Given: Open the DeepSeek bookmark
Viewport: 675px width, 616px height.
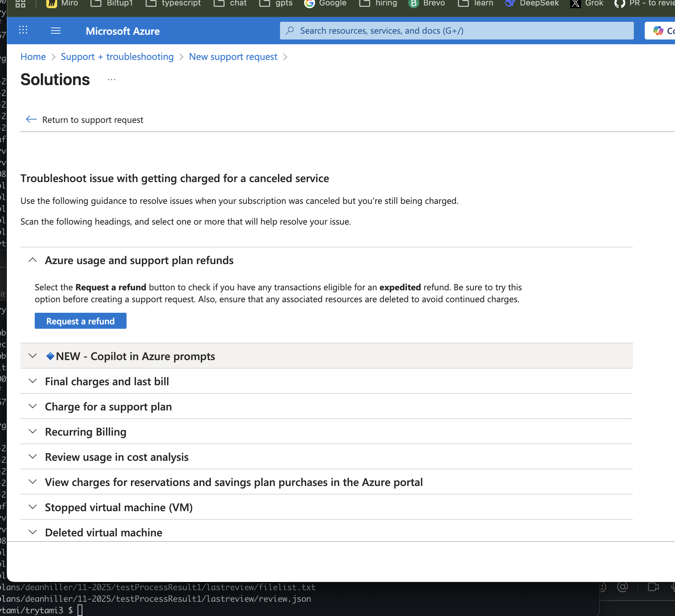Looking at the screenshot, I should pyautogui.click(x=532, y=3).
